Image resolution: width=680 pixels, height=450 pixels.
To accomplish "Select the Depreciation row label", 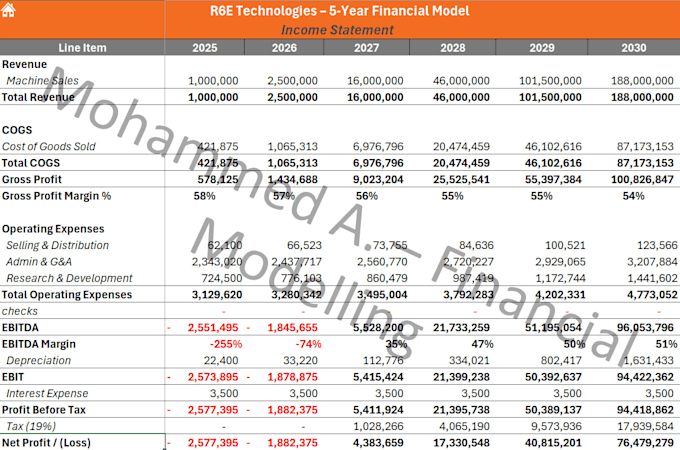I will [x=38, y=361].
